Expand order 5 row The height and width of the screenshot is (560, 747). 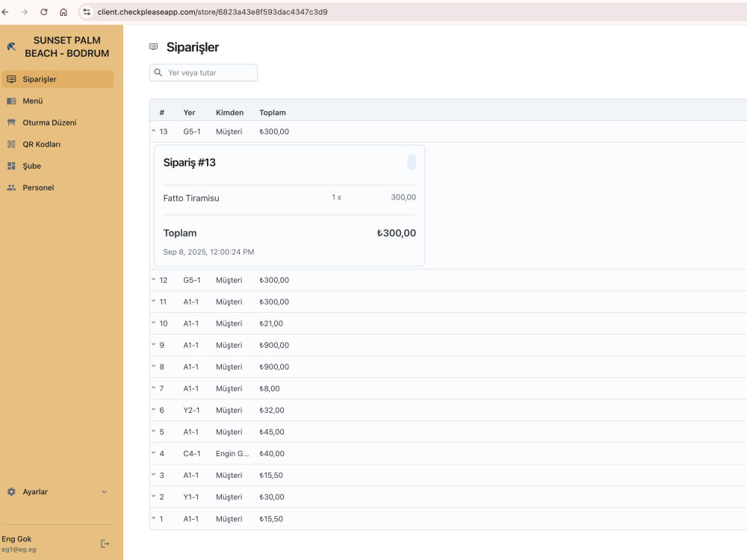153,431
